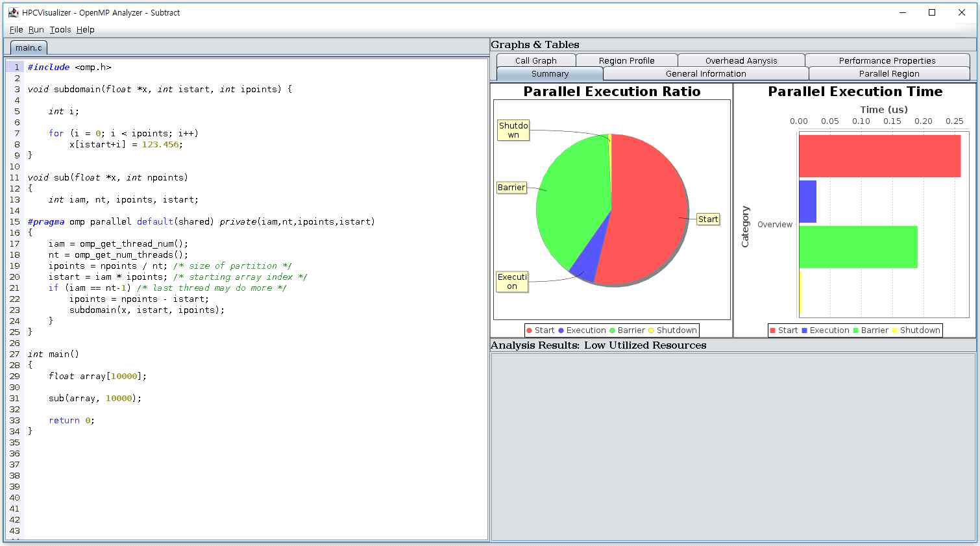Switch to the Region Profile tab
Image resolution: width=980 pixels, height=546 pixels.
click(x=626, y=60)
